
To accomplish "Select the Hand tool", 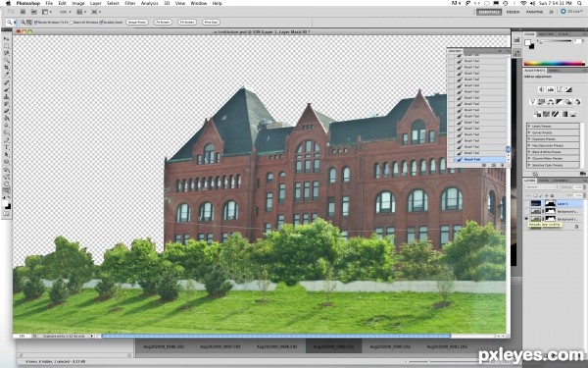I will coord(7,184).
